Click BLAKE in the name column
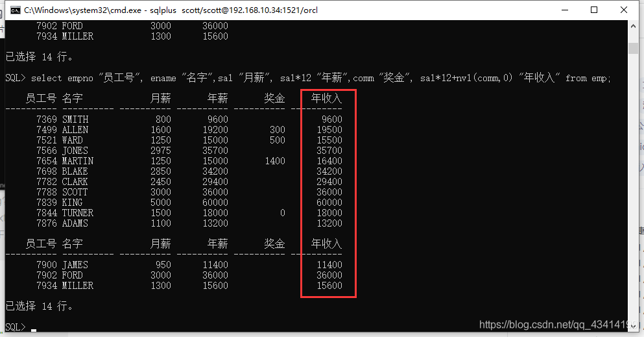 pos(75,171)
